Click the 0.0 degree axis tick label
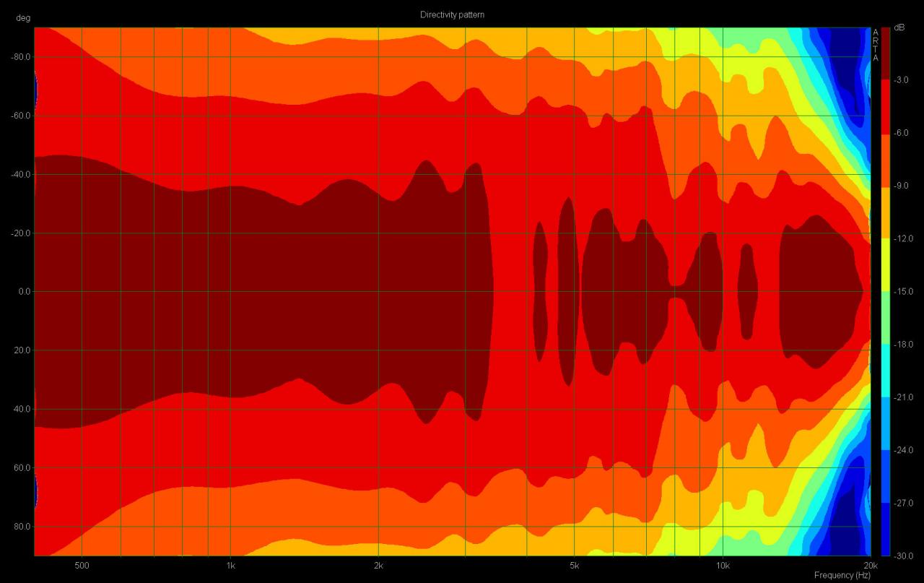This screenshot has width=924, height=583. tap(22, 292)
